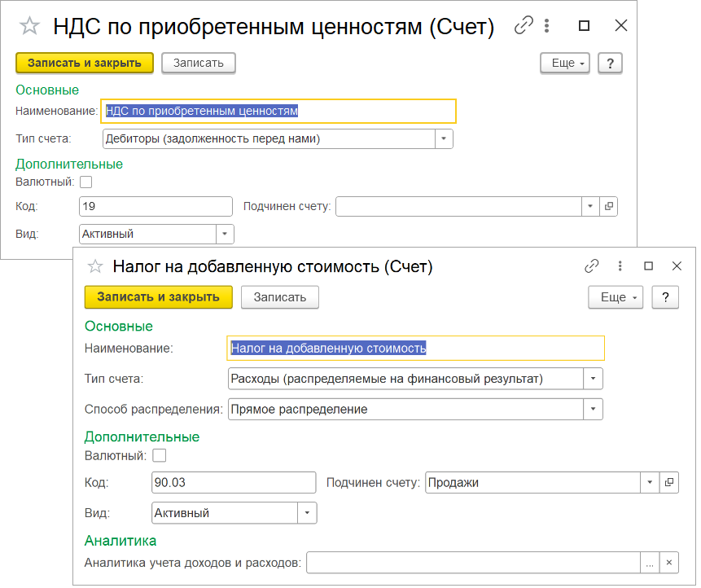Open the Еще menu in НДС window
Image resolution: width=701 pixels, height=588 pixels.
click(x=566, y=63)
